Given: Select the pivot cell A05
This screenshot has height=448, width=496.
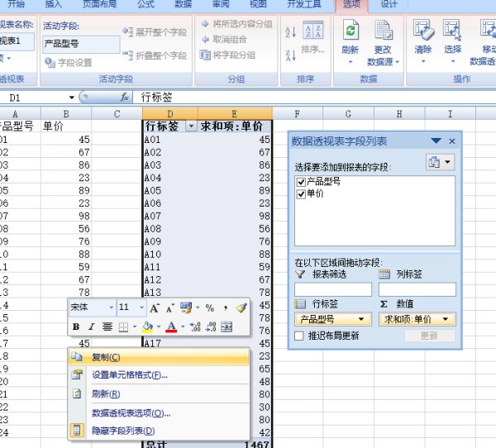Looking at the screenshot, I should [x=170, y=190].
